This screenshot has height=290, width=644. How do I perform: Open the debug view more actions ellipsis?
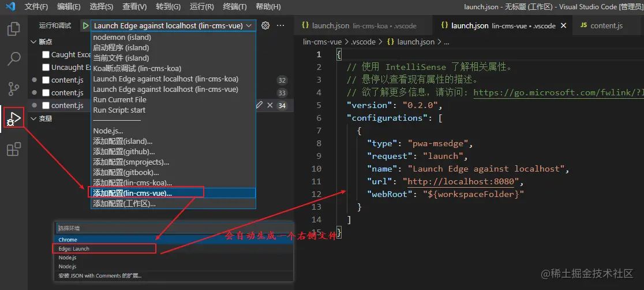pyautogui.click(x=280, y=25)
